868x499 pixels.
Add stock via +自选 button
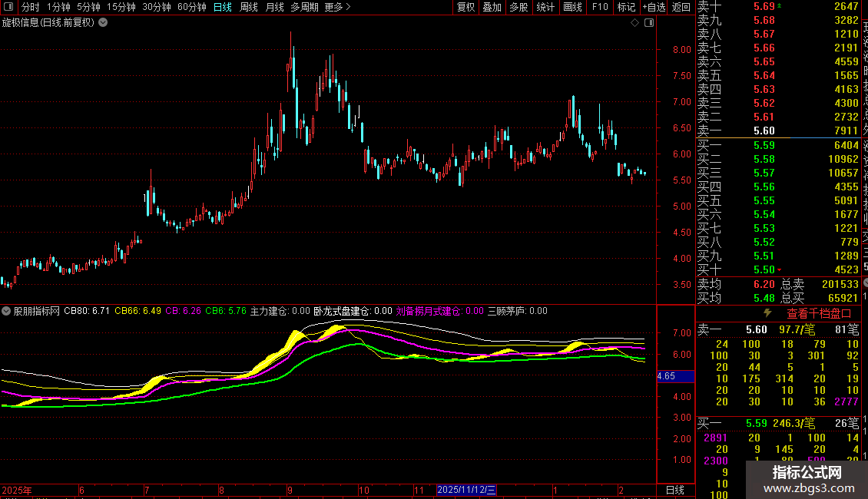point(653,7)
